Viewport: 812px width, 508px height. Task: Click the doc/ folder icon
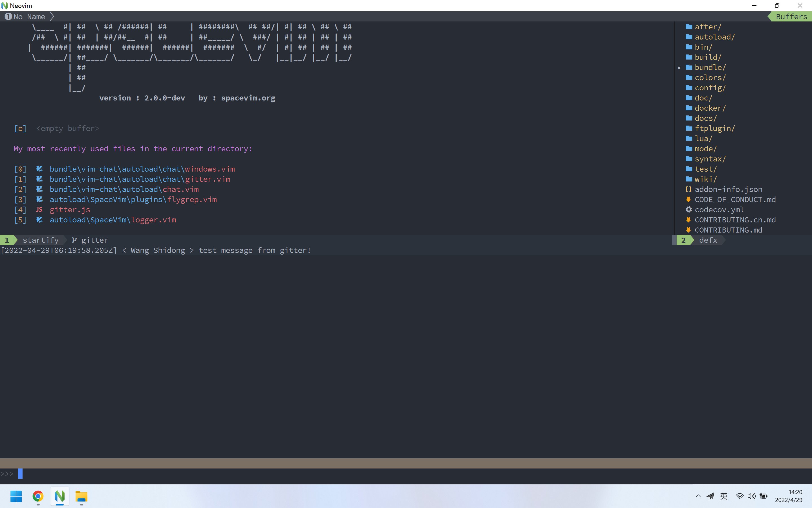point(689,98)
